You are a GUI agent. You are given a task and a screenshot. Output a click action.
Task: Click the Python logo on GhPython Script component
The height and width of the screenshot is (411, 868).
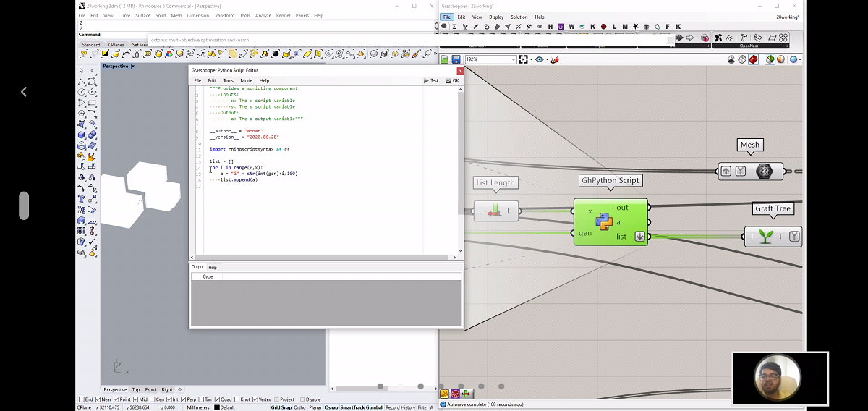click(604, 221)
